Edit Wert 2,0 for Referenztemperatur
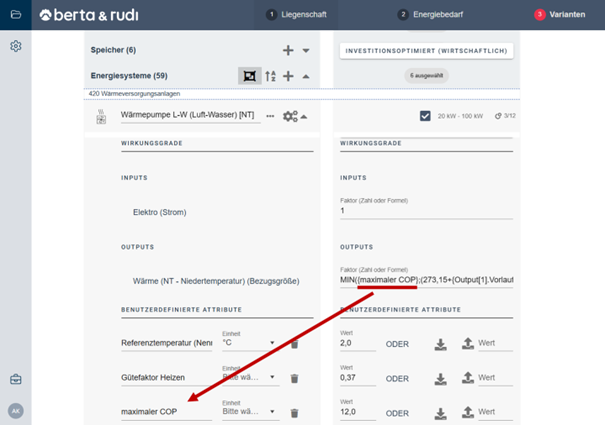The image size is (605, 426). (x=358, y=343)
